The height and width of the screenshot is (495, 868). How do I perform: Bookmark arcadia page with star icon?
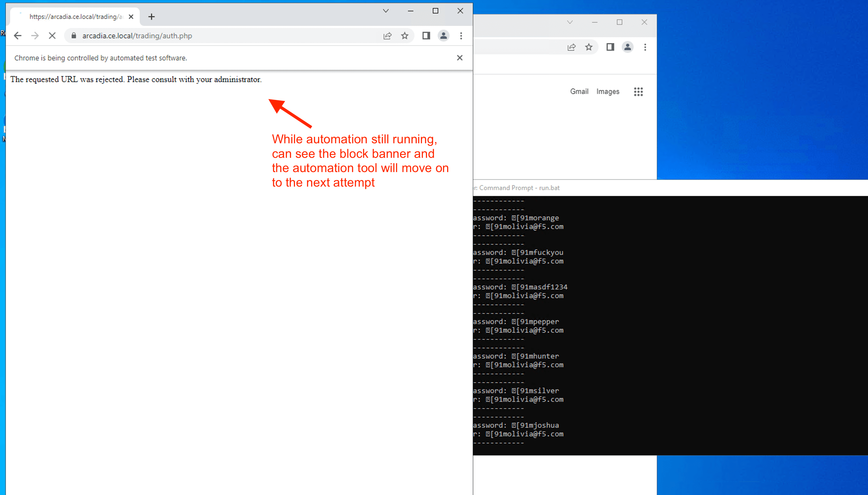404,36
